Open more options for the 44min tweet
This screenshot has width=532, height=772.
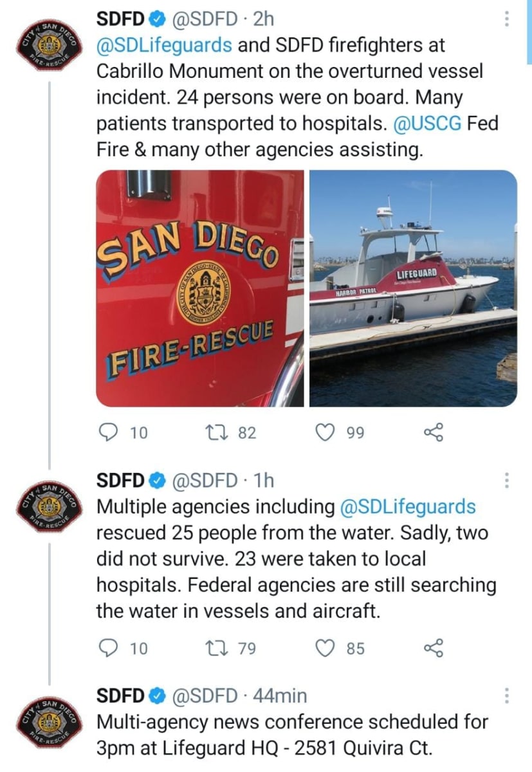tap(507, 695)
